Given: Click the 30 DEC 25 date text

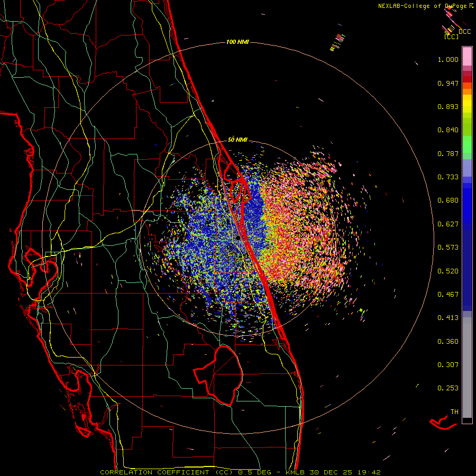Looking at the screenshot, I should pos(331,472).
